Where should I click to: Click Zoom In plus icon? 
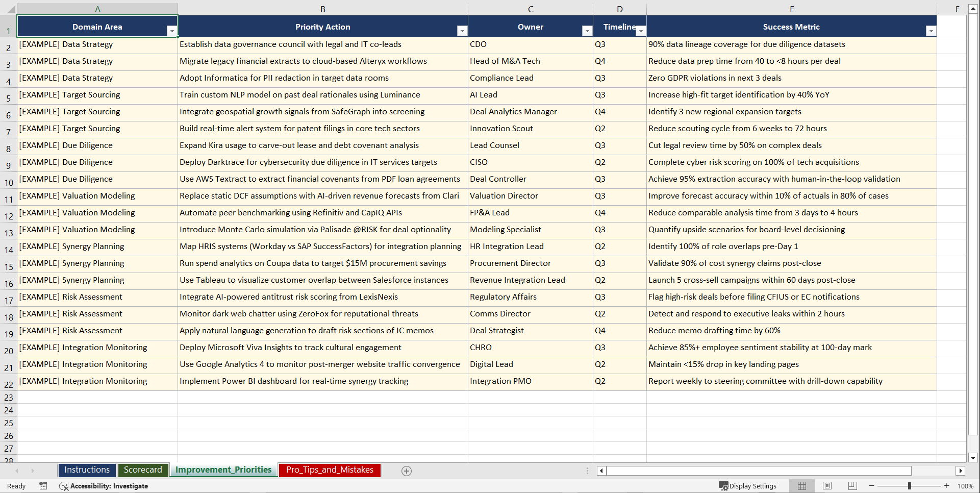click(x=947, y=486)
